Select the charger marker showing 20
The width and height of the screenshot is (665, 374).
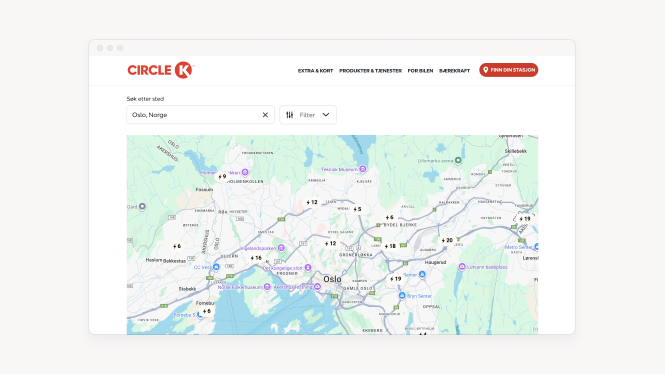point(447,240)
